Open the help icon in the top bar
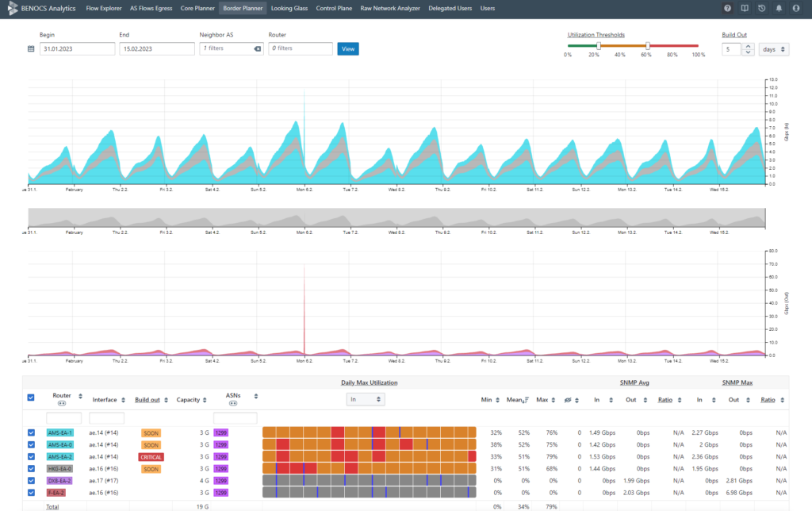 (x=727, y=8)
